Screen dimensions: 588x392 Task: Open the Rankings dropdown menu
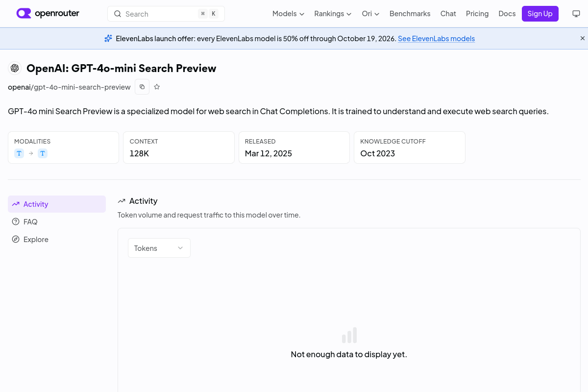[333, 14]
